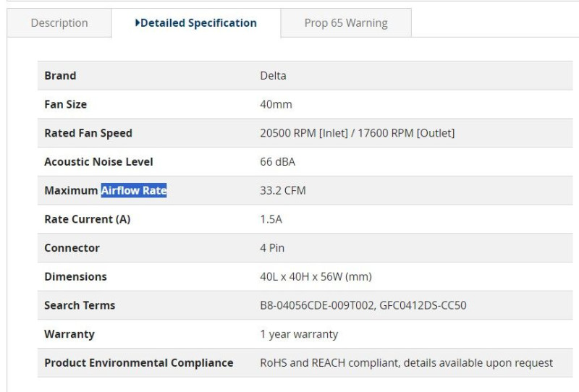Switch to the Prop 65 Warning tab
Image resolution: width=579 pixels, height=392 pixels.
(x=346, y=23)
